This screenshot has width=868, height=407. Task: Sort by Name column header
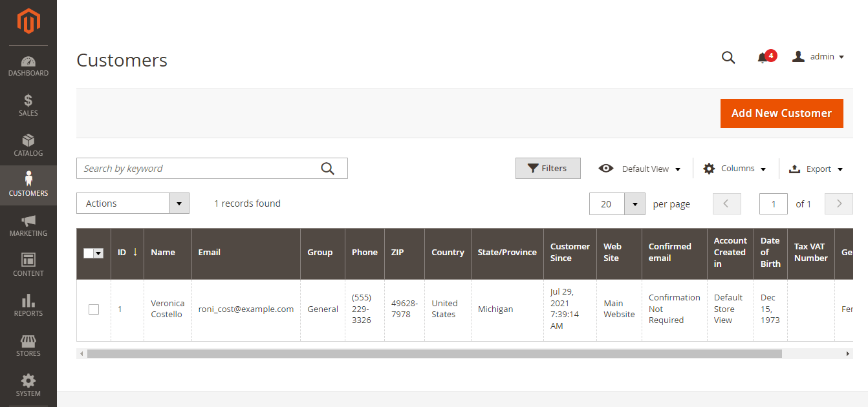(168, 253)
